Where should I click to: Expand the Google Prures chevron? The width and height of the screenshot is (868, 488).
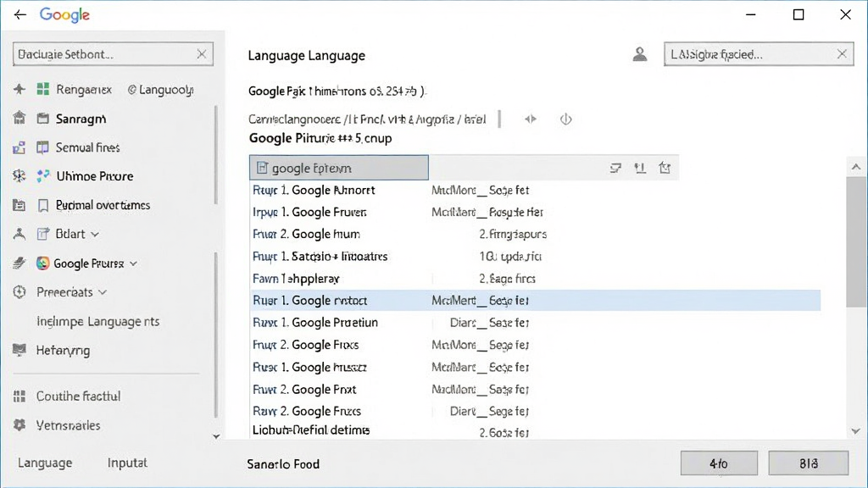pyautogui.click(x=133, y=264)
